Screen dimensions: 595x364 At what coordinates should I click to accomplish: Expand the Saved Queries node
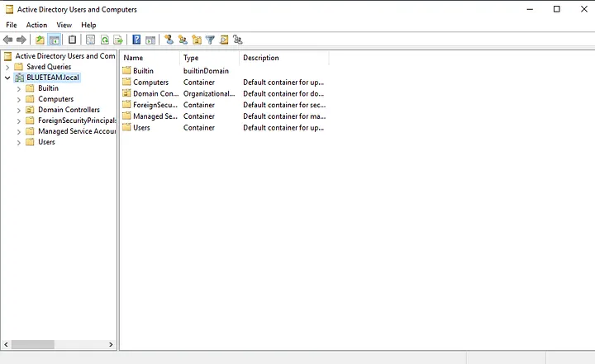click(7, 67)
